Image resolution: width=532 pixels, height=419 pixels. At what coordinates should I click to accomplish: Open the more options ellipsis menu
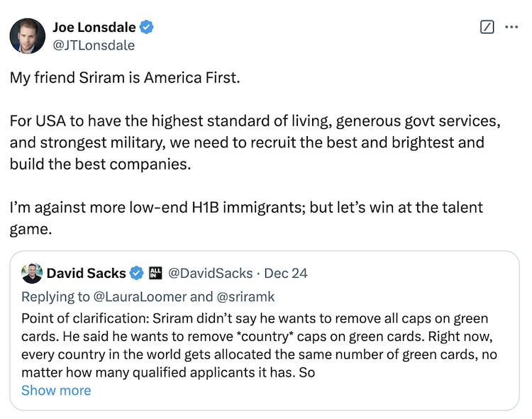point(511,28)
